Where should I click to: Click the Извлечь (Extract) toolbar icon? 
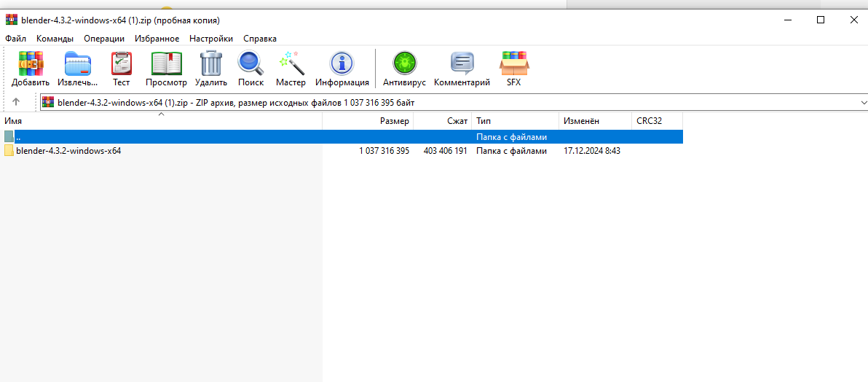coord(77,64)
